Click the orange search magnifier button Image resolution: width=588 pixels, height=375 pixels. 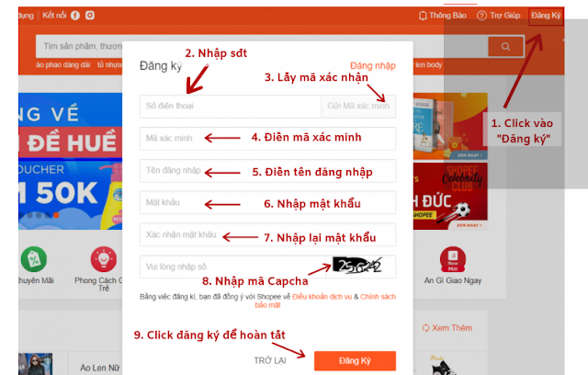pyautogui.click(x=505, y=47)
